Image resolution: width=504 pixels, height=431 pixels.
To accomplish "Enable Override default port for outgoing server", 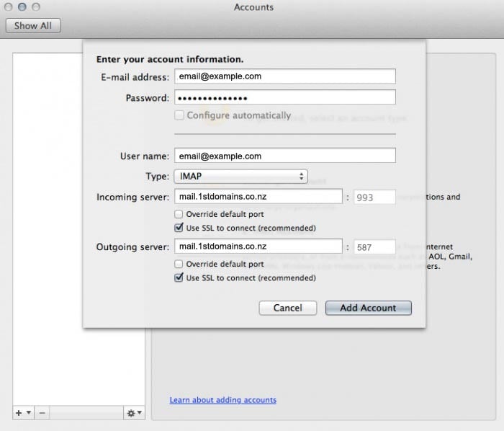I will pos(179,264).
